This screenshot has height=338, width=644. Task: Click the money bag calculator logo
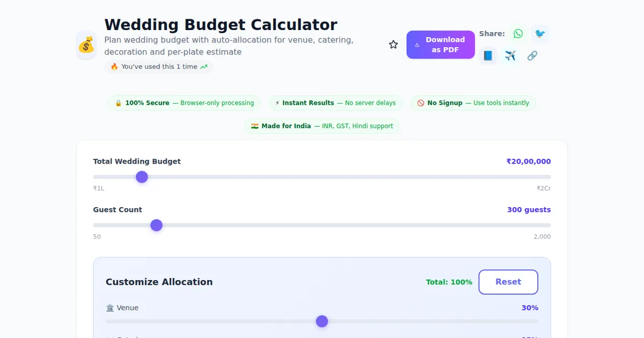(x=86, y=45)
